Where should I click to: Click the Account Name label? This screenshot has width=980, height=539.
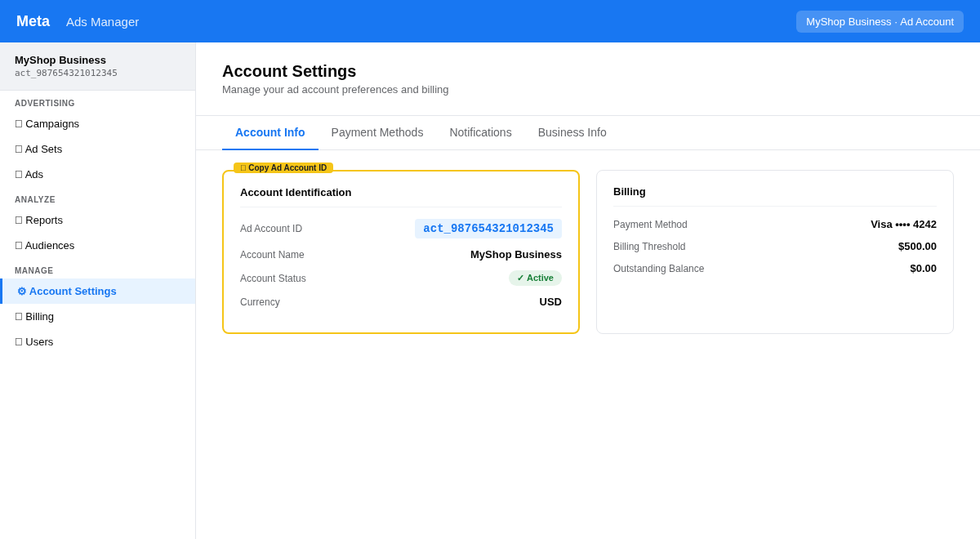click(x=272, y=255)
